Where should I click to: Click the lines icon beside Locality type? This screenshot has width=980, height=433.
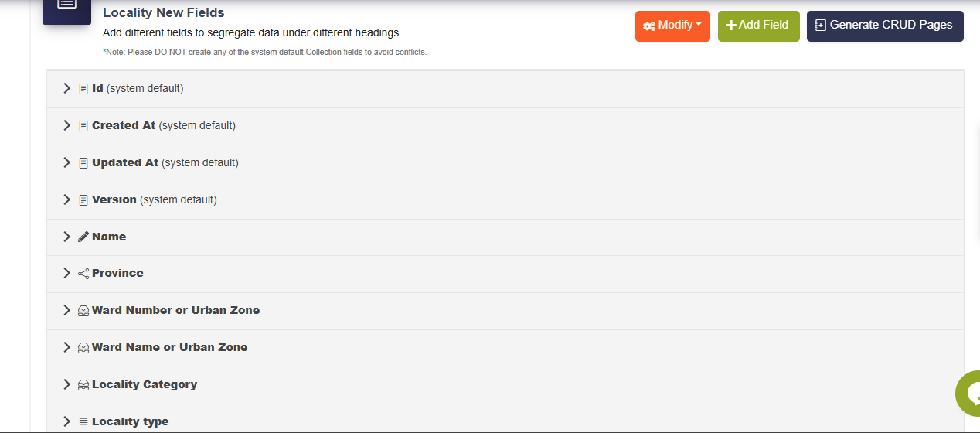tap(83, 422)
